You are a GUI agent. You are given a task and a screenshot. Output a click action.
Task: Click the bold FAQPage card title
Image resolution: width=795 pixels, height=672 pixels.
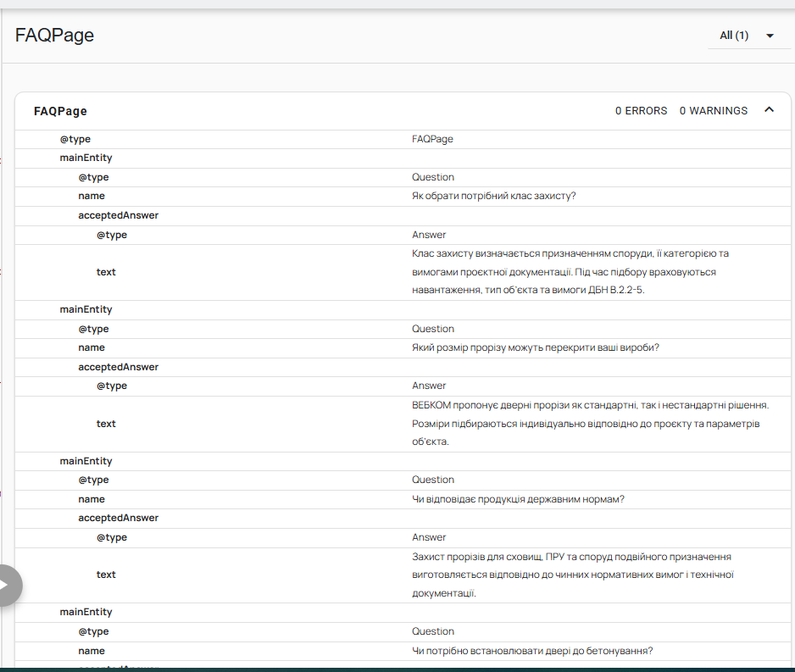click(x=60, y=111)
